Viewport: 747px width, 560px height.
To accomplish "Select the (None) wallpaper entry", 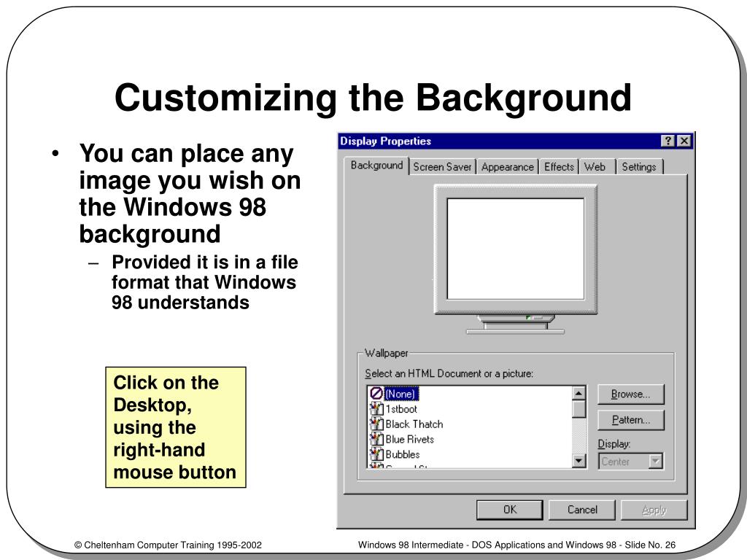I will click(400, 394).
